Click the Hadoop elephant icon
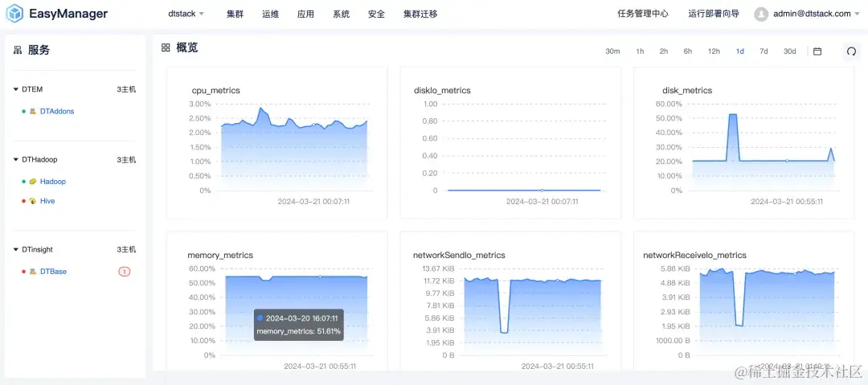868x385 pixels. (x=33, y=182)
